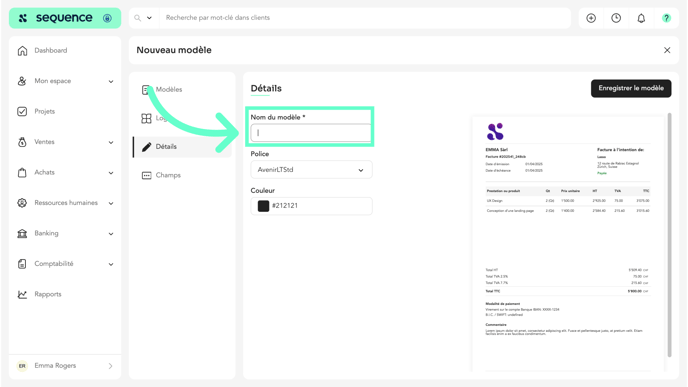Focus the keyword search field
688x387 pixels.
point(364,18)
